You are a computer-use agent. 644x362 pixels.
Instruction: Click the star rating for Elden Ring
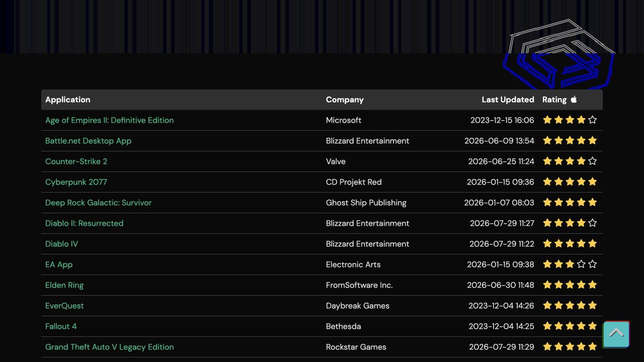pos(570,285)
